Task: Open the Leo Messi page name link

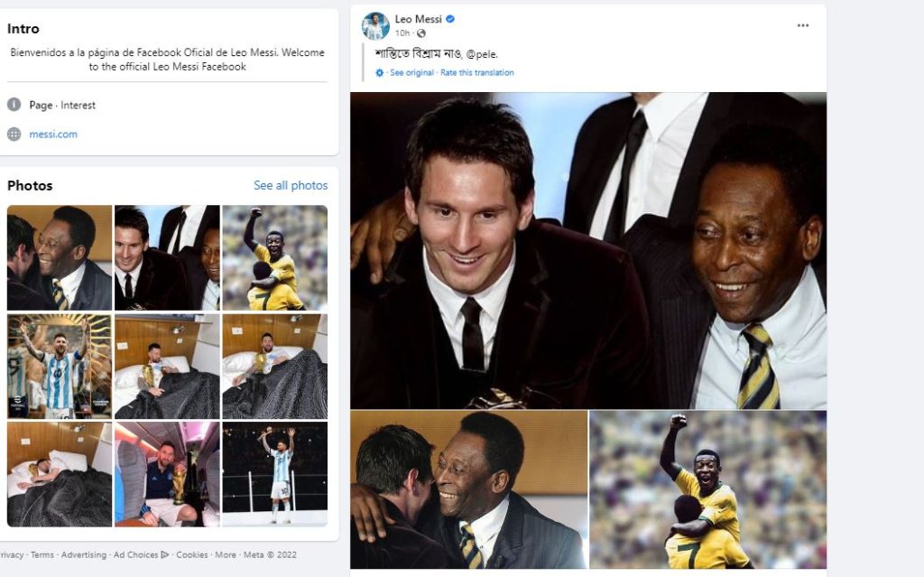Action: tap(419, 19)
